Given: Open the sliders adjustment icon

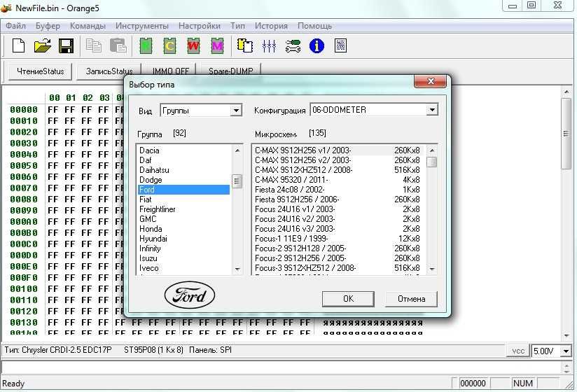Looking at the screenshot, I should (269, 46).
